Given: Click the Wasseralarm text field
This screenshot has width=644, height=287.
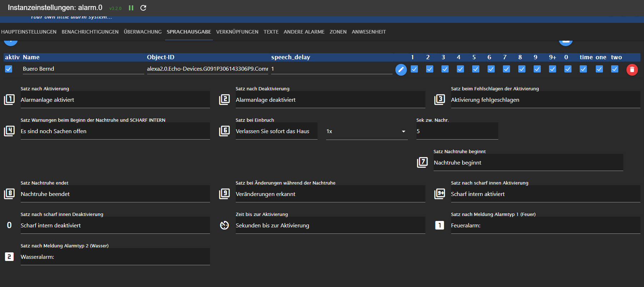Looking at the screenshot, I should pyautogui.click(x=115, y=257).
